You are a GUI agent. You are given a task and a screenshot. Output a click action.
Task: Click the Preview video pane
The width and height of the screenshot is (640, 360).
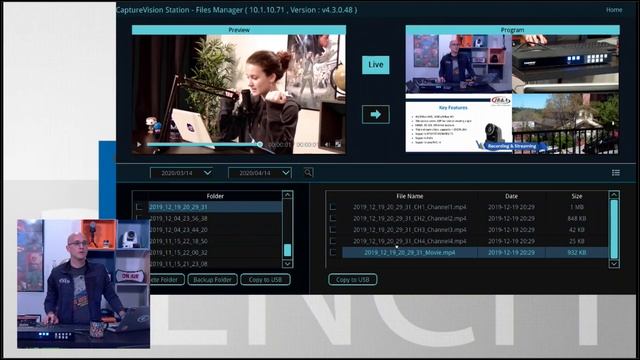tap(239, 94)
